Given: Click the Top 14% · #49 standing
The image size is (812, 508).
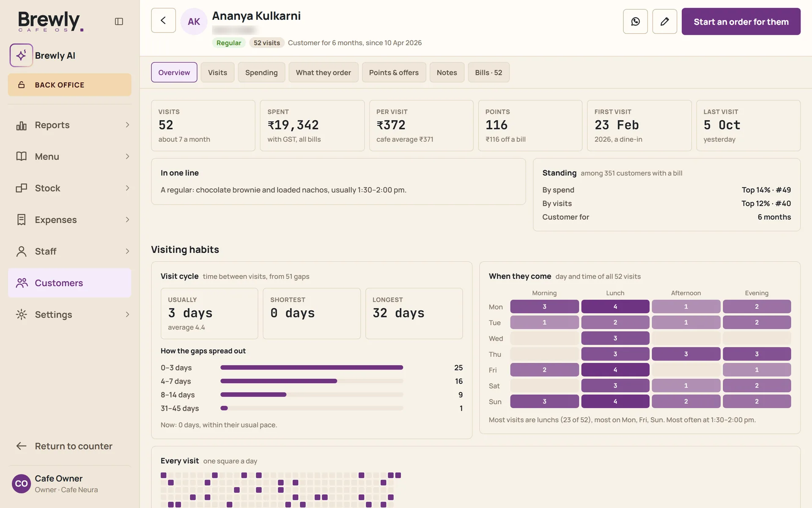Looking at the screenshot, I should click(x=766, y=190).
